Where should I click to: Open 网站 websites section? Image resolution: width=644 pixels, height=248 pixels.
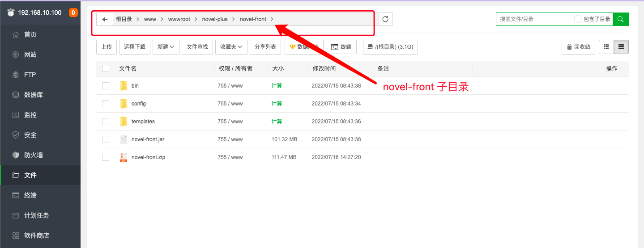(x=40, y=55)
